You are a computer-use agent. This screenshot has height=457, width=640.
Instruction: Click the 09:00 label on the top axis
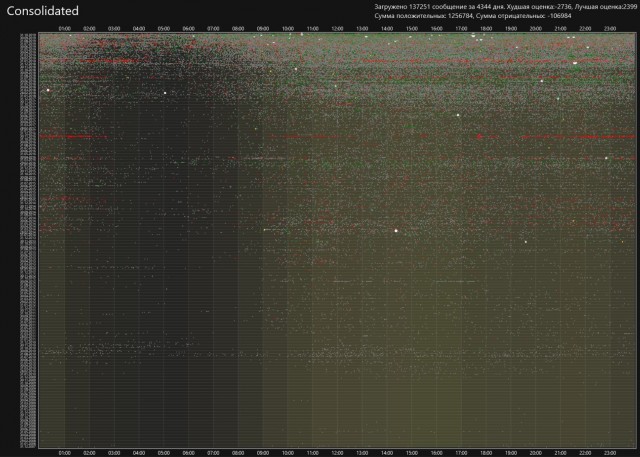(263, 29)
